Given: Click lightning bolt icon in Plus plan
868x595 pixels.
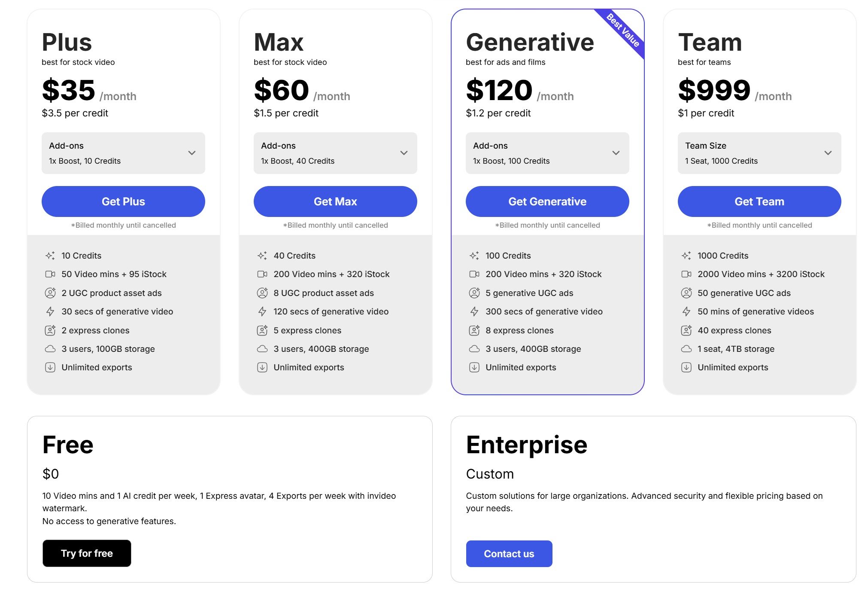Looking at the screenshot, I should [x=50, y=311].
